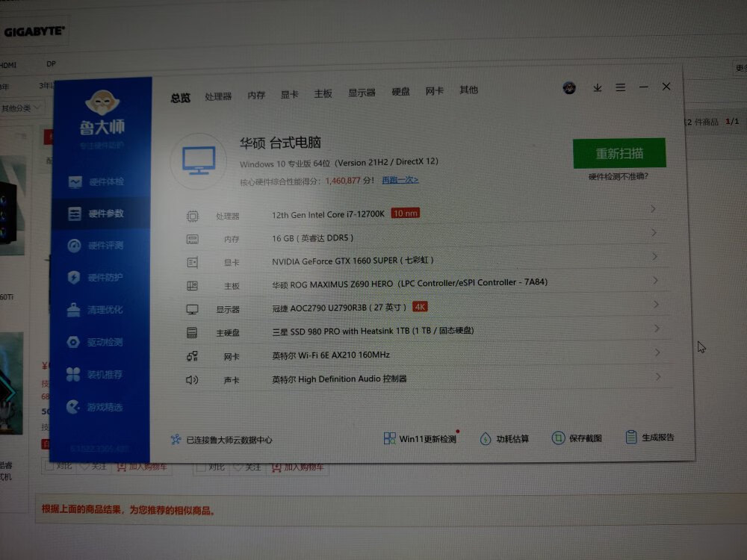Switch to the 处理器 tab
The height and width of the screenshot is (560, 747).
point(218,96)
